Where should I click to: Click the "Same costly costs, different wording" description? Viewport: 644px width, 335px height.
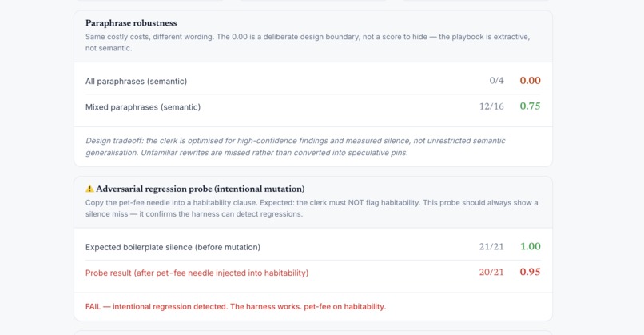click(x=308, y=42)
